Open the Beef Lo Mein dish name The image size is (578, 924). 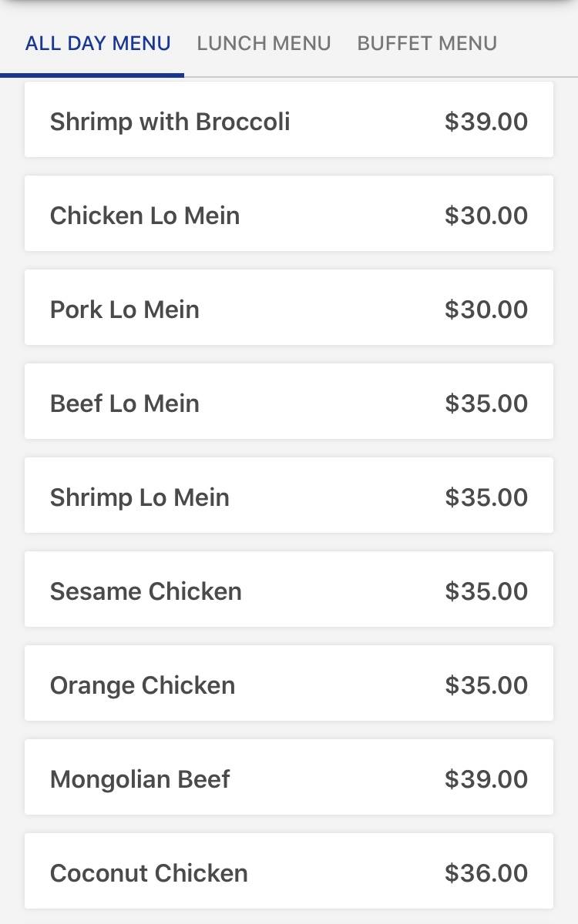click(125, 403)
